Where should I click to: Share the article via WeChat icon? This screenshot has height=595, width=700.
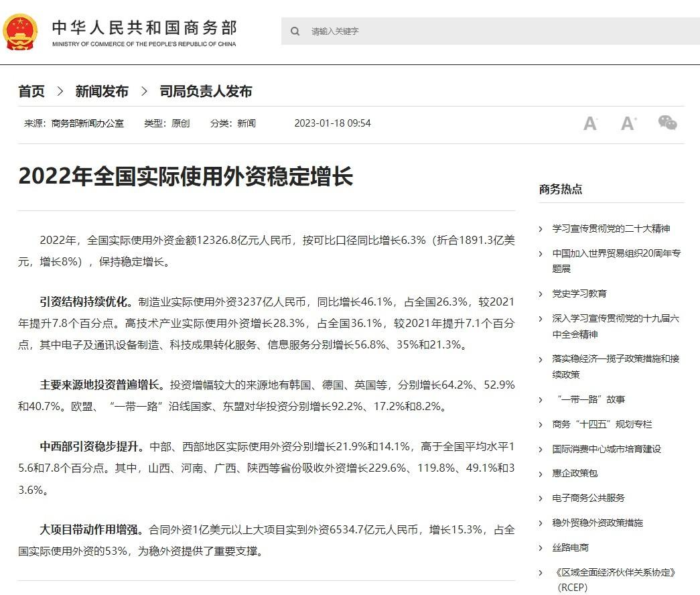[667, 123]
